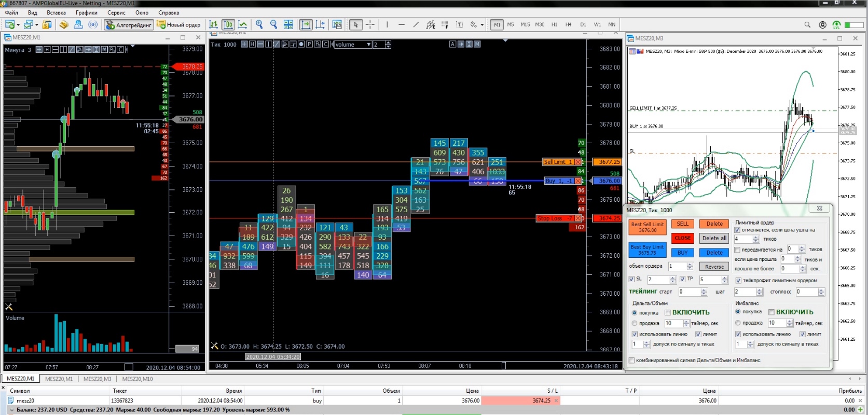
Task: Select the M15 timeframe
Action: coord(525,24)
